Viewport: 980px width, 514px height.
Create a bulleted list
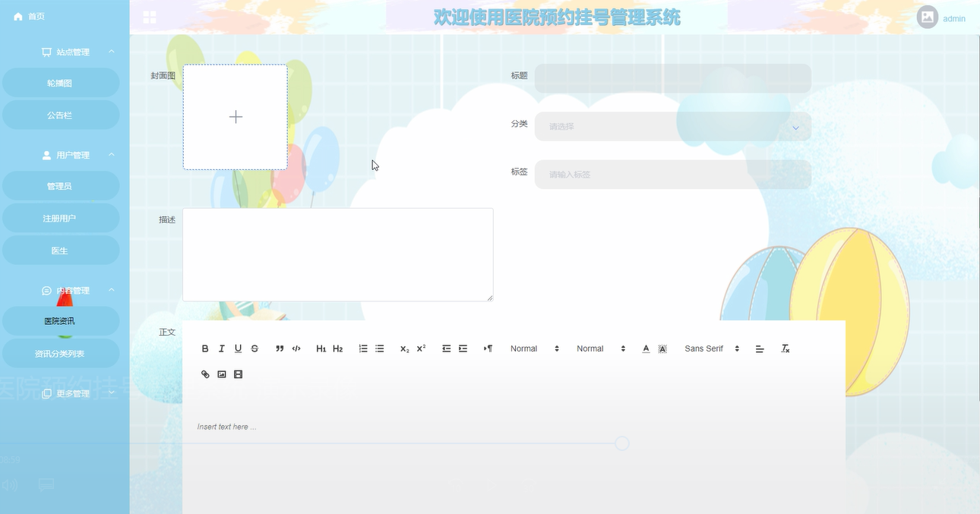coord(380,348)
